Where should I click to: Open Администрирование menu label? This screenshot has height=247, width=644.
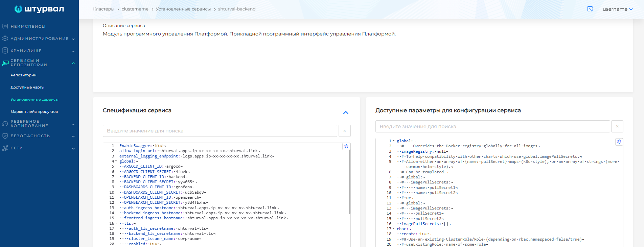click(40, 39)
